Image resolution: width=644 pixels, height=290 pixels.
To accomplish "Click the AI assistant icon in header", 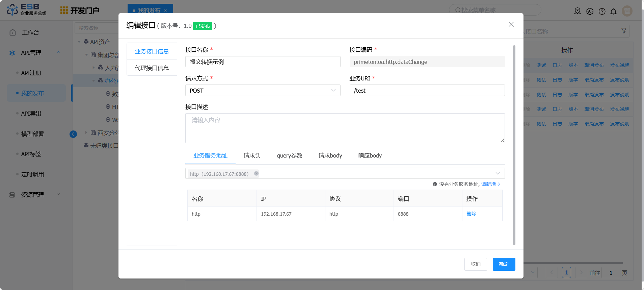I will pyautogui.click(x=590, y=11).
